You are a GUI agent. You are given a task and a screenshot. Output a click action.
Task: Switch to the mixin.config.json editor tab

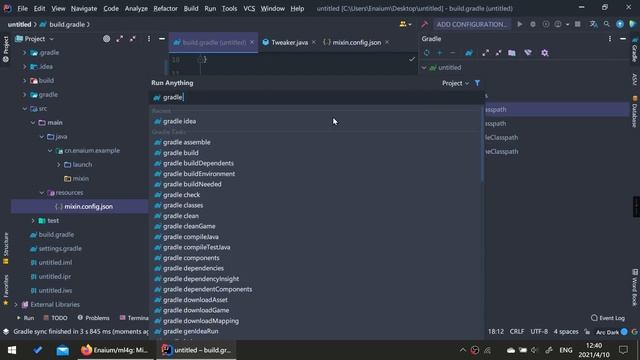tap(356, 42)
